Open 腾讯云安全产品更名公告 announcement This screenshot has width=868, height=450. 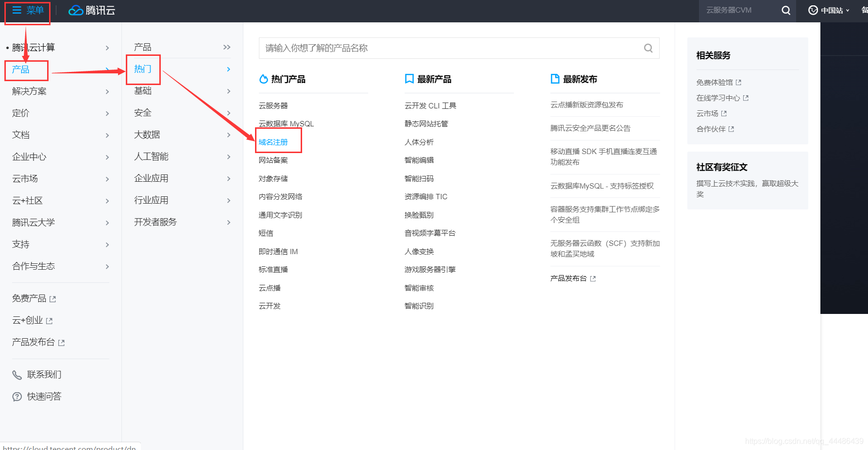pyautogui.click(x=590, y=128)
